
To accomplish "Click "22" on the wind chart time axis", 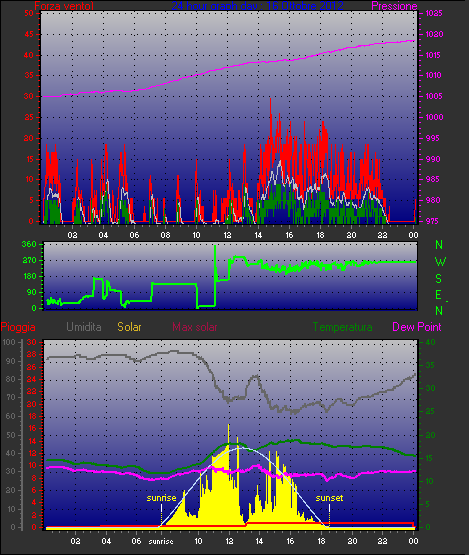I will 383,235.
